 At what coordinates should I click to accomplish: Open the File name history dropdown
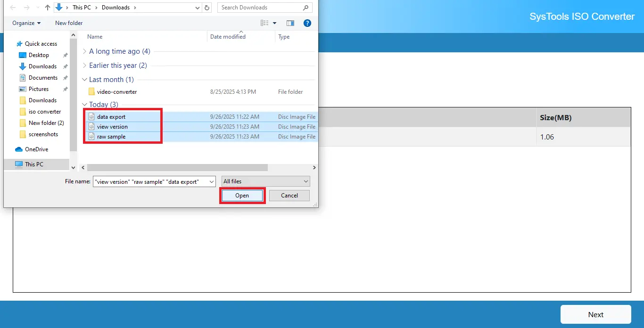pos(211,181)
